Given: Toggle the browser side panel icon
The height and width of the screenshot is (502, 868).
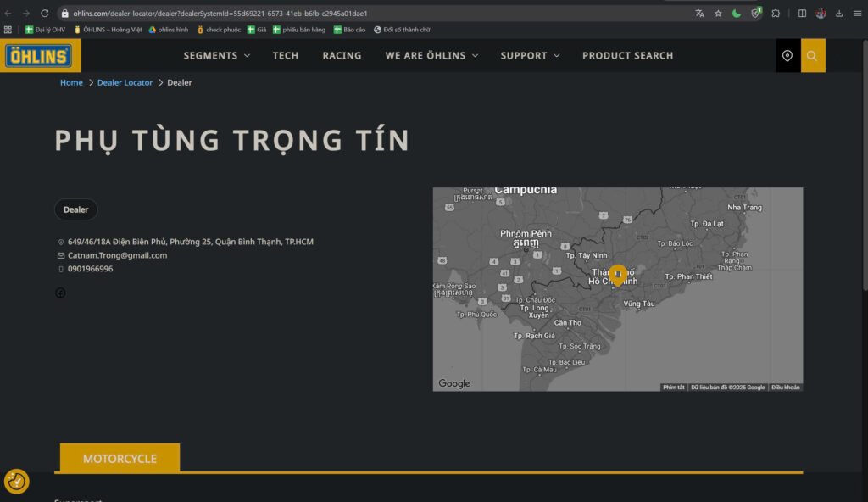Looking at the screenshot, I should click(802, 14).
